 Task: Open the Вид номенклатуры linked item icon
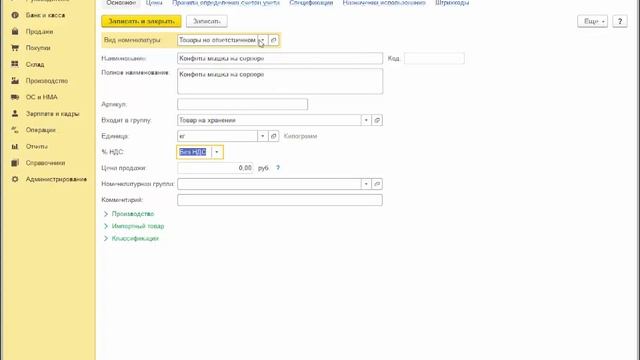274,40
